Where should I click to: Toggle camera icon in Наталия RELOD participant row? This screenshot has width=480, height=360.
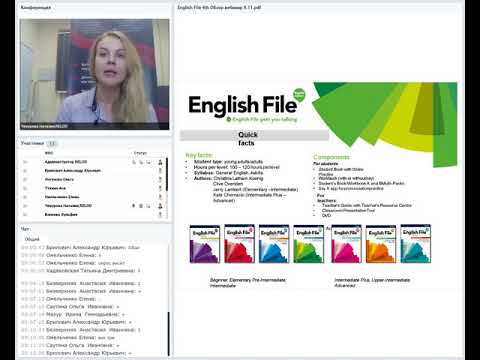point(141,206)
